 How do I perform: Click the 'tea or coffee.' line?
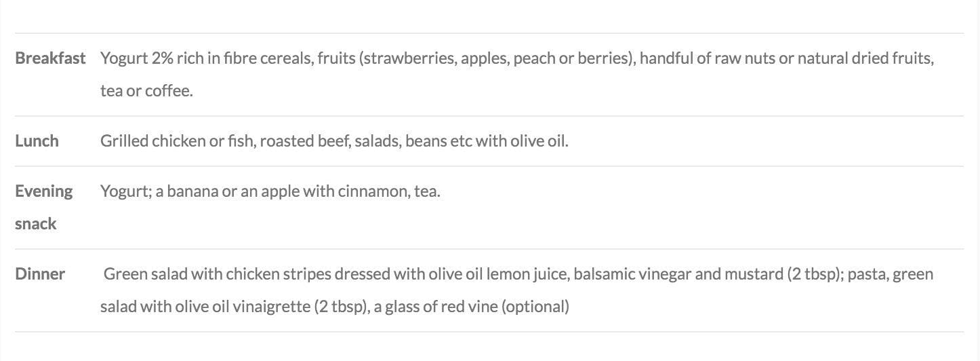point(146,91)
